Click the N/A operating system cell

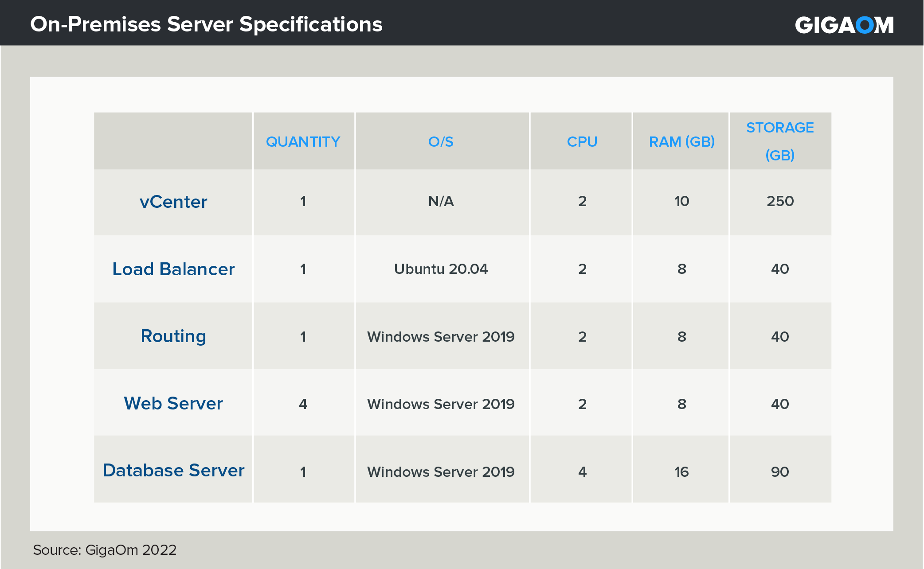pyautogui.click(x=441, y=201)
